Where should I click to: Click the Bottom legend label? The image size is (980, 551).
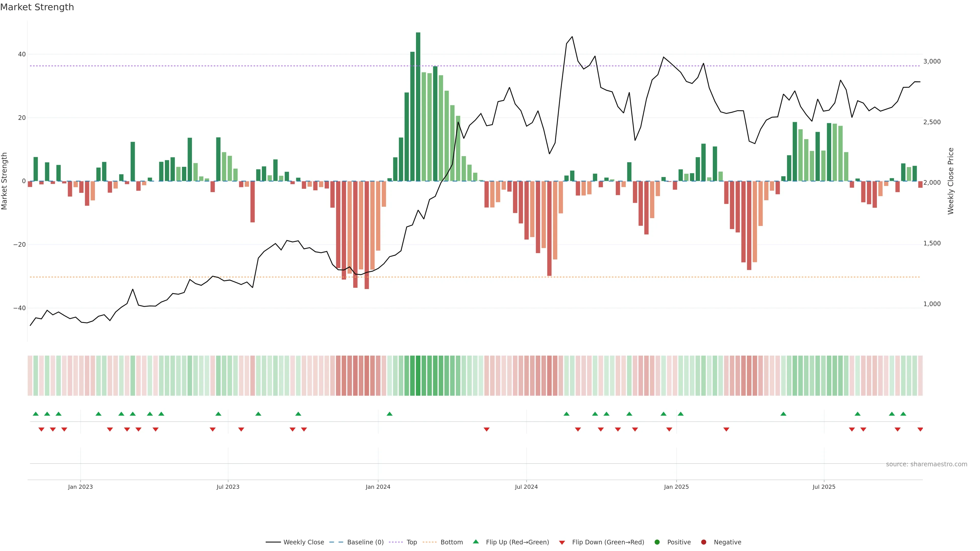(451, 542)
